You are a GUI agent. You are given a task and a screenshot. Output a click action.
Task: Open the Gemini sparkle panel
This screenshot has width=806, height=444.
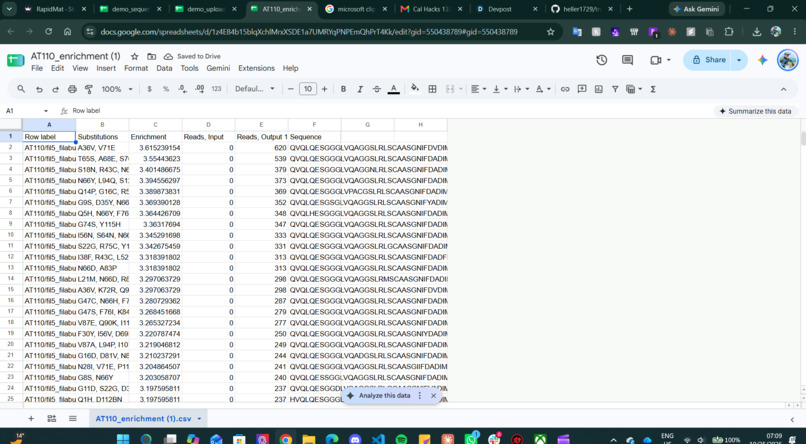click(x=762, y=60)
